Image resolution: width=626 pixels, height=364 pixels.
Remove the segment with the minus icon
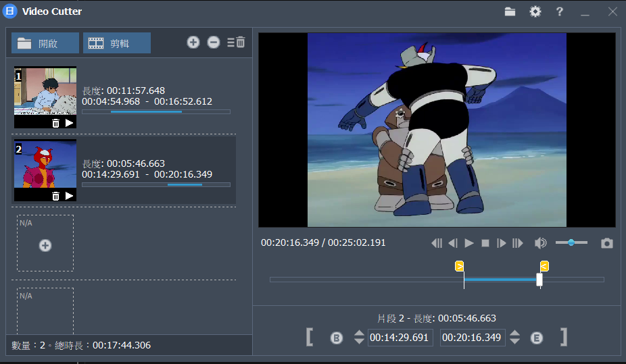pyautogui.click(x=214, y=43)
